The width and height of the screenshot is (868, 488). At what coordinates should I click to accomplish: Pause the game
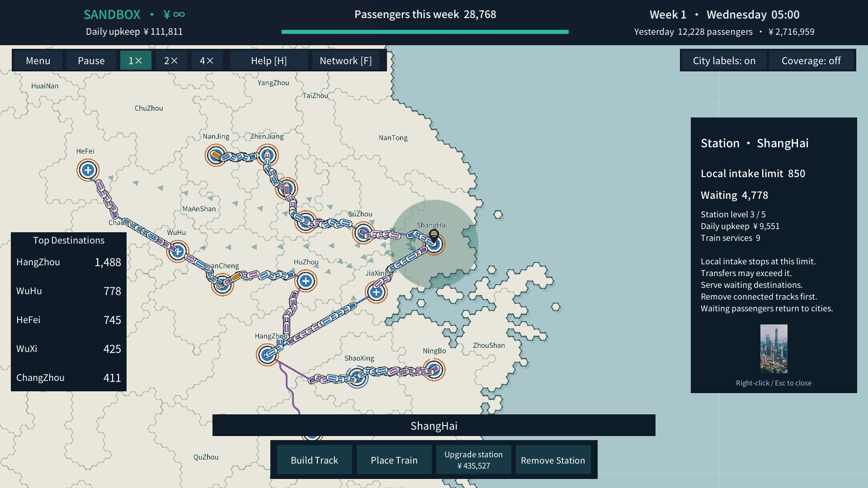pyautogui.click(x=91, y=61)
